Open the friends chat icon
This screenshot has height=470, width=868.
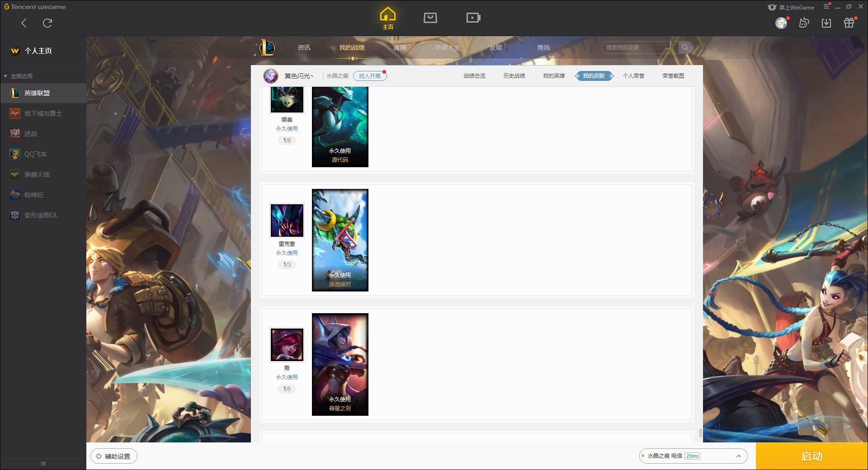tap(804, 23)
